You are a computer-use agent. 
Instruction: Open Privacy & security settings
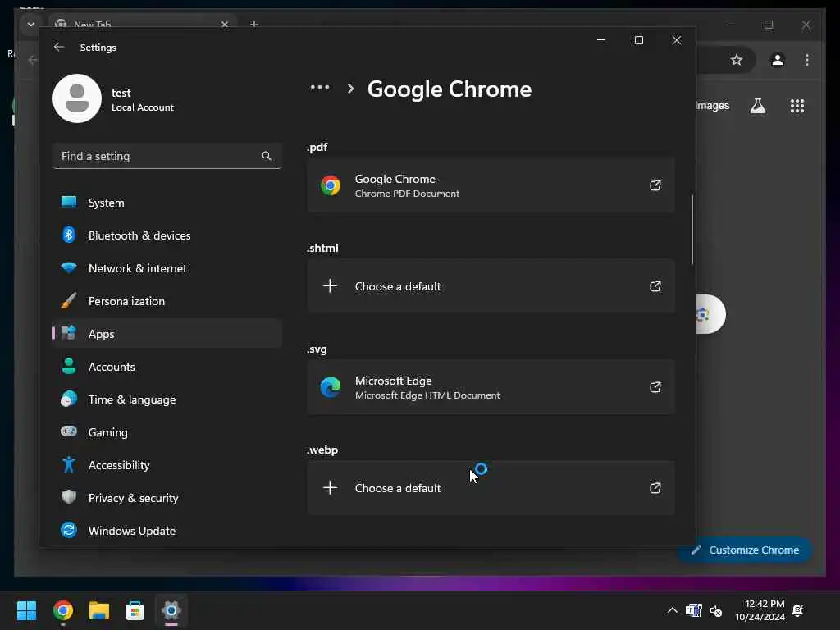(167, 498)
